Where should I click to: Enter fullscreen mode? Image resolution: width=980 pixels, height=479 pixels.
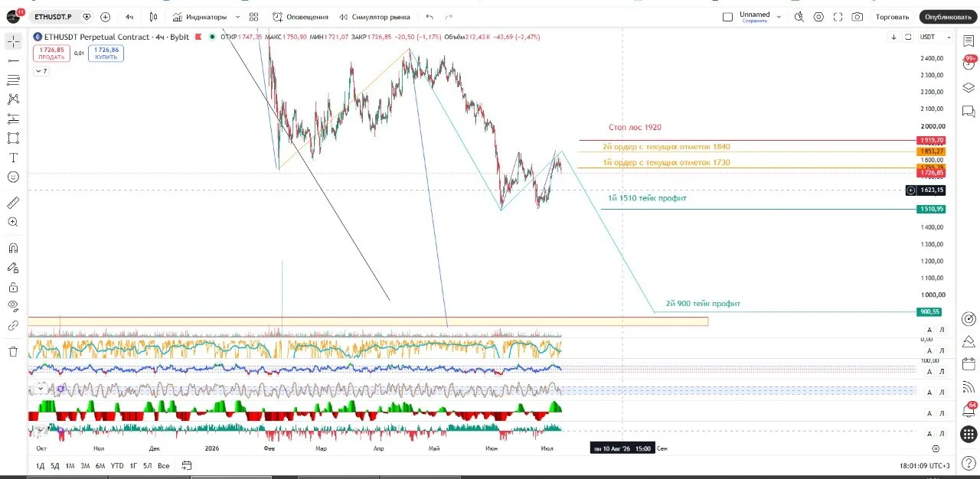[x=838, y=16]
